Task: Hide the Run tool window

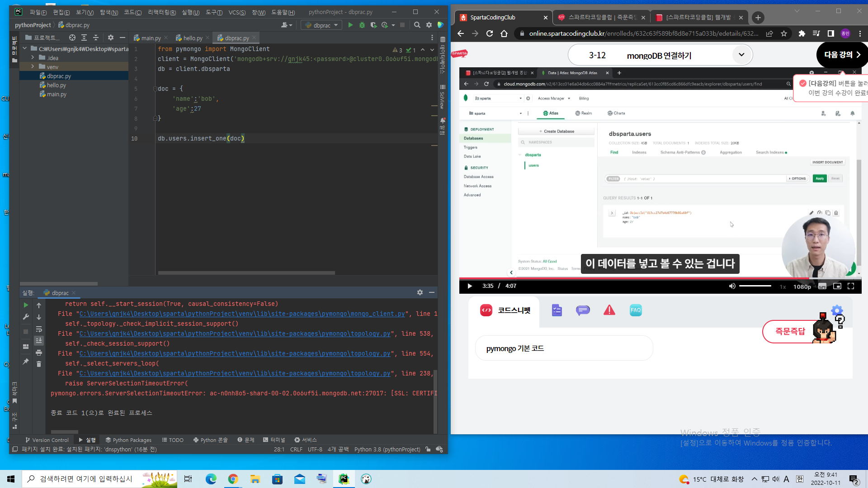Action: click(432, 293)
